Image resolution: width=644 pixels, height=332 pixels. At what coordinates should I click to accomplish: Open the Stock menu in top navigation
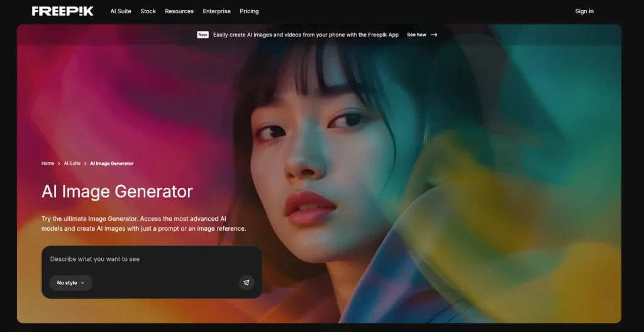point(148,11)
